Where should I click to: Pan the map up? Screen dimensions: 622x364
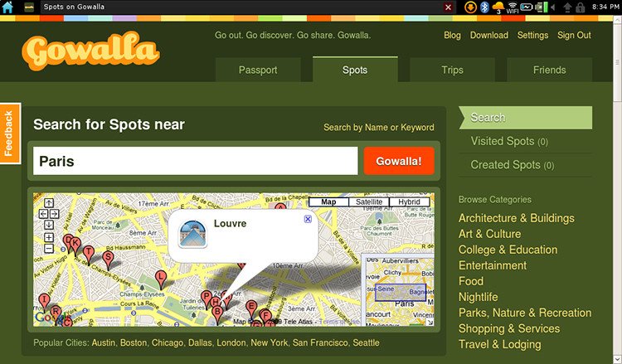click(49, 203)
